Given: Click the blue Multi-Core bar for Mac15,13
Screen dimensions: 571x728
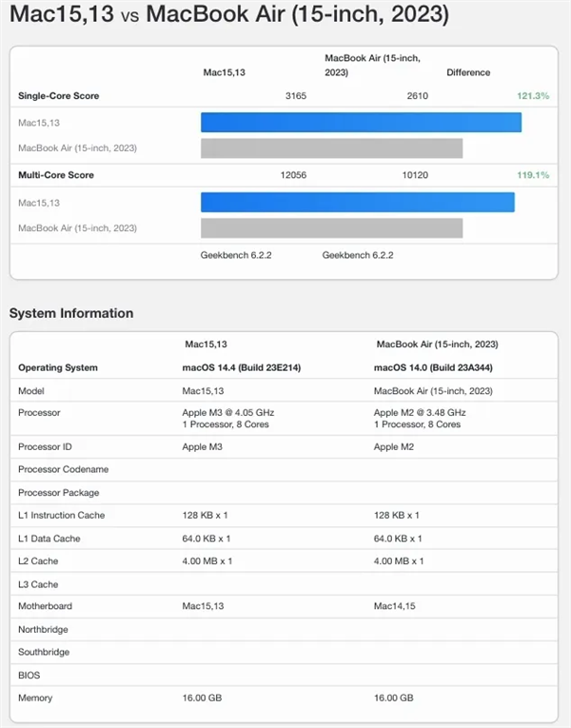Looking at the screenshot, I should [357, 202].
